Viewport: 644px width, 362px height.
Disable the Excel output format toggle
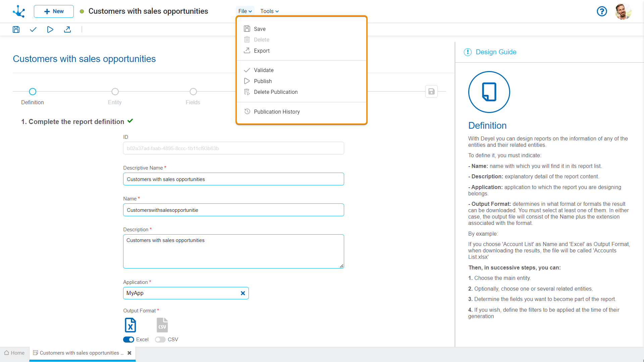point(128,340)
